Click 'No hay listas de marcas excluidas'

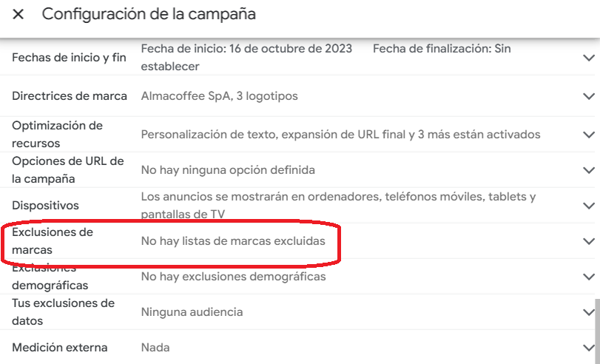click(232, 241)
